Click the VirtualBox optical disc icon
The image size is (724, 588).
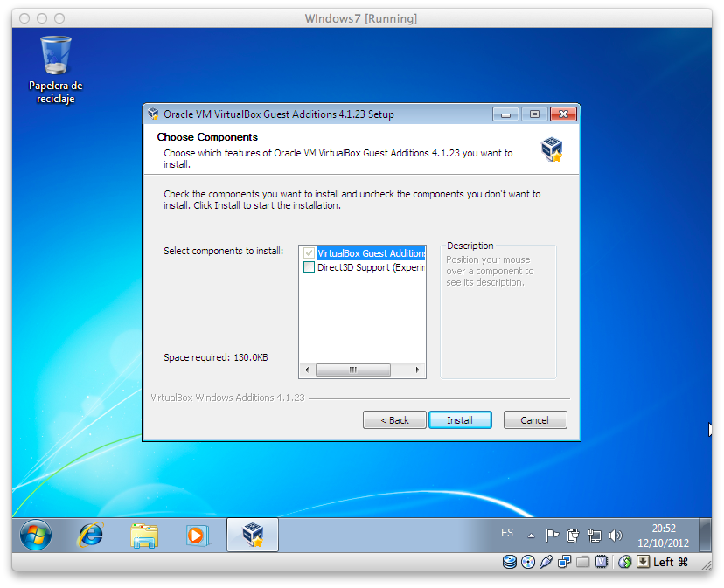pos(528,562)
